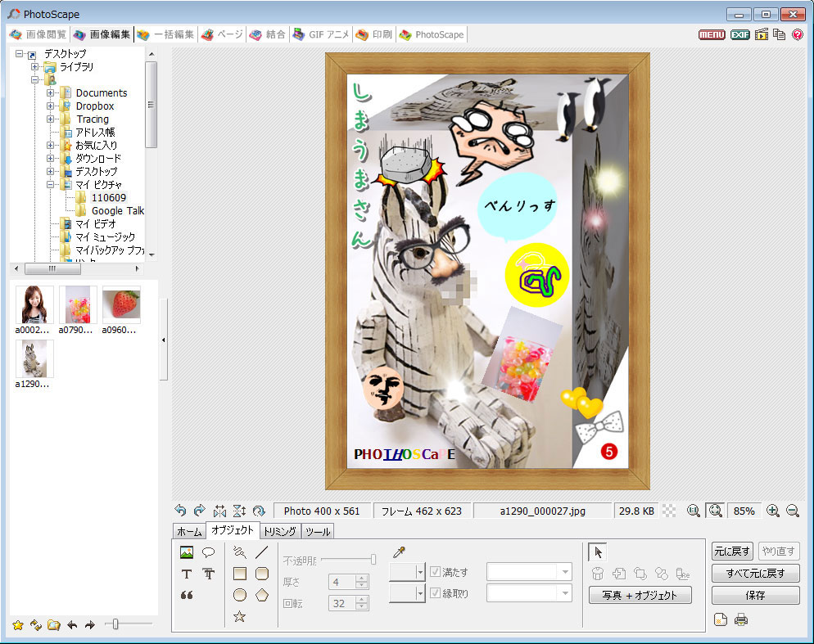Click the 厚さ thickness value field
The image size is (814, 644).
(342, 583)
